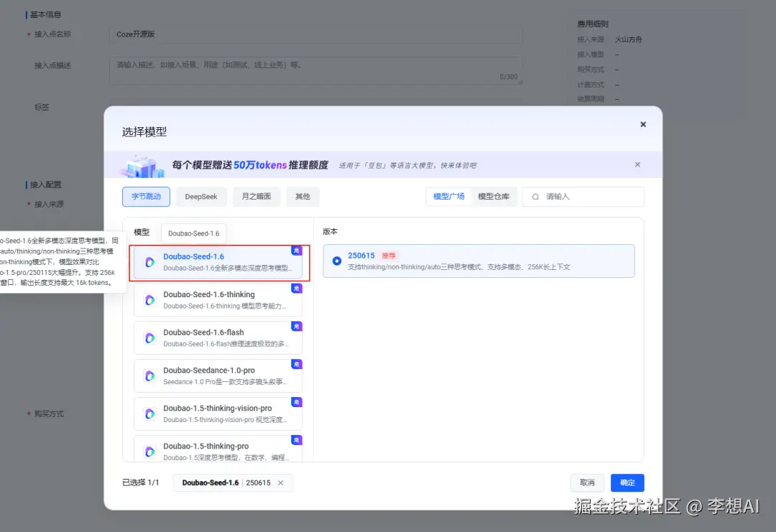Switch to the 字节跳动 vendor tab
Viewport: 776px width, 532px height.
(x=146, y=197)
